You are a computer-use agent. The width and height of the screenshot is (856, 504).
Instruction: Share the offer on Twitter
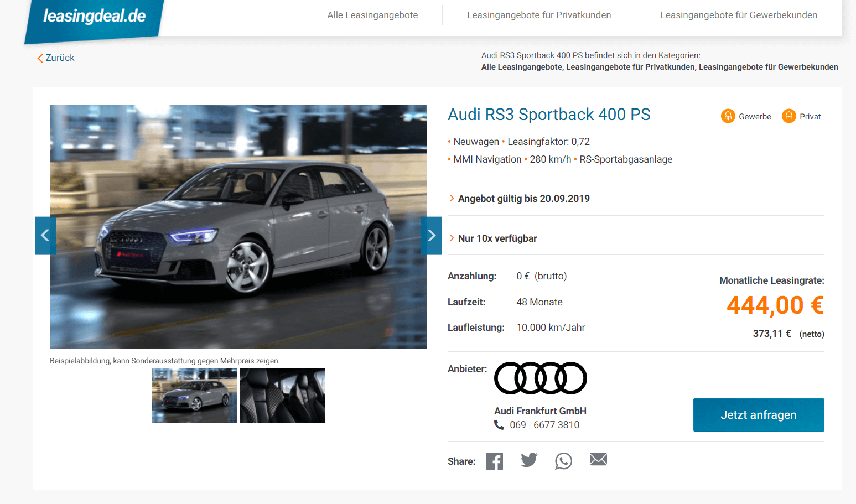(529, 460)
